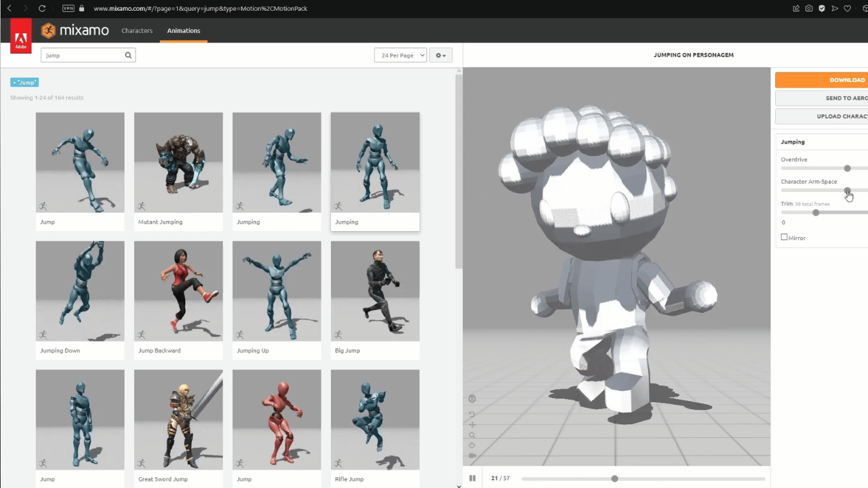Viewport: 868px width, 488px height.
Task: Pause the animation playback
Action: pyautogui.click(x=473, y=479)
